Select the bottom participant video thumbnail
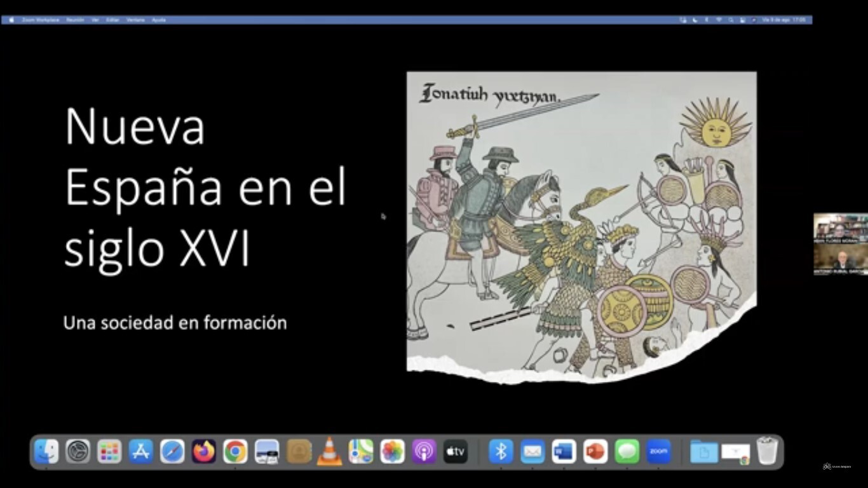 [x=840, y=259]
